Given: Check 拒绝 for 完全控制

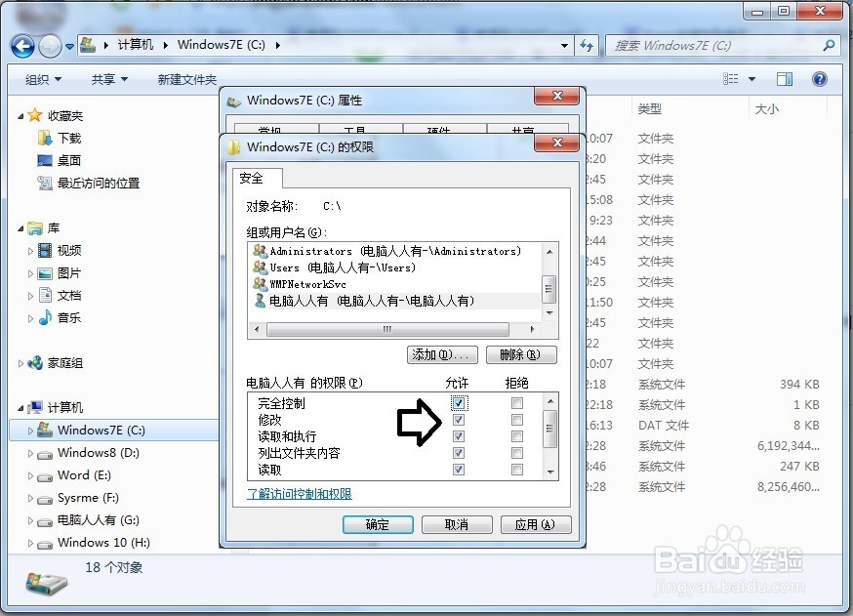Looking at the screenshot, I should click(517, 403).
